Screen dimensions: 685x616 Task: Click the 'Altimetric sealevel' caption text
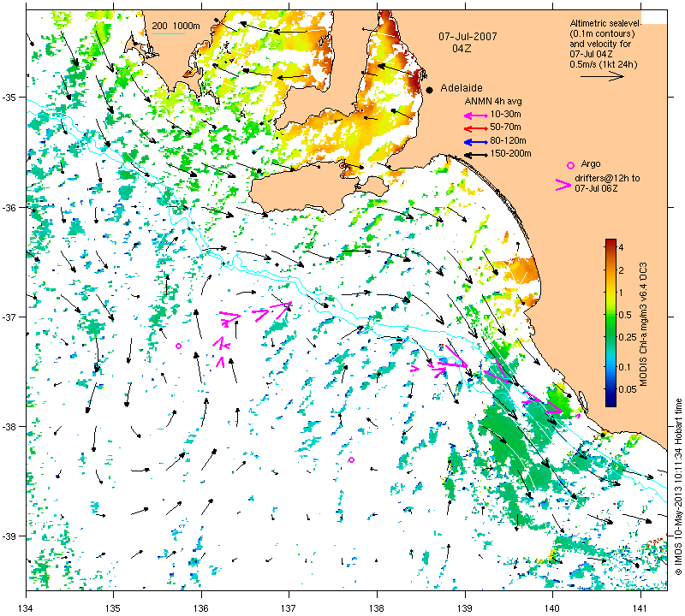click(x=605, y=23)
